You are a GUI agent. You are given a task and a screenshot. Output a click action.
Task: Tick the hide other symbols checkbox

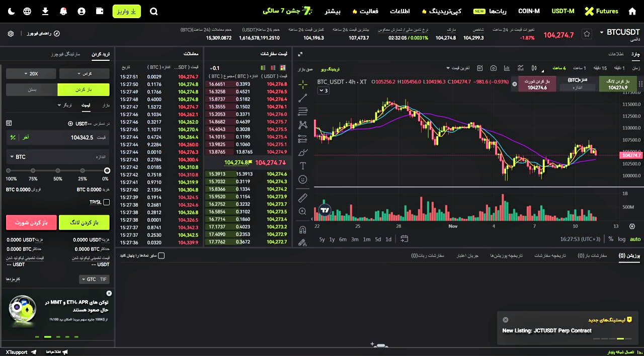[x=161, y=255]
